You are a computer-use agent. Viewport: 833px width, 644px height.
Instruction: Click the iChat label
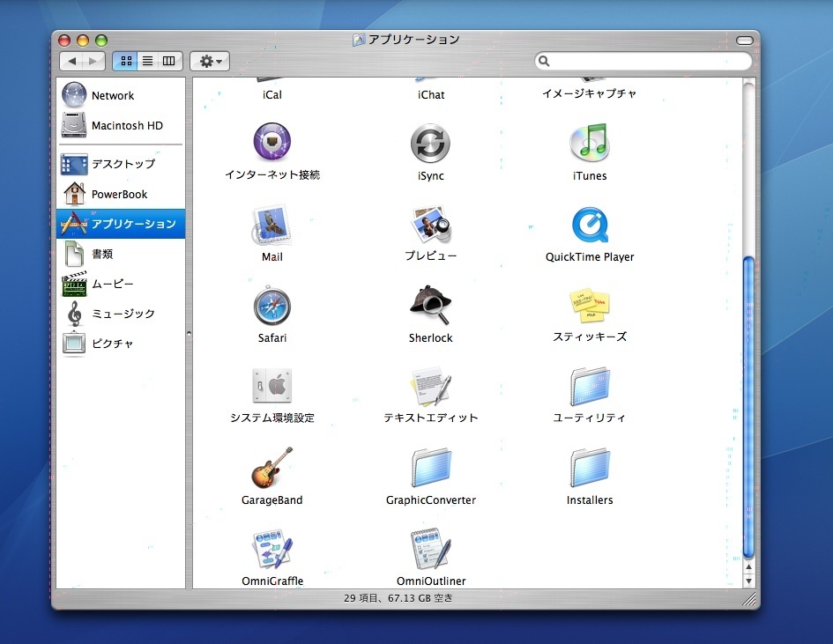coord(431,94)
